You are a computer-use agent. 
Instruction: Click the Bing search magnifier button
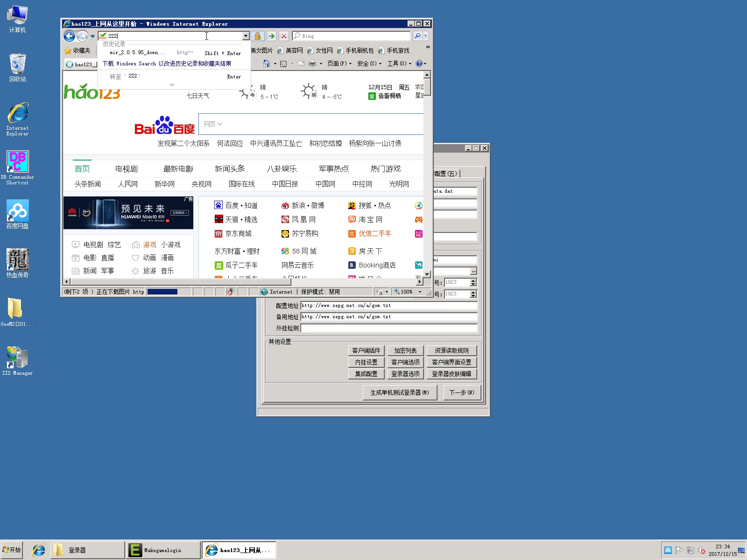417,36
